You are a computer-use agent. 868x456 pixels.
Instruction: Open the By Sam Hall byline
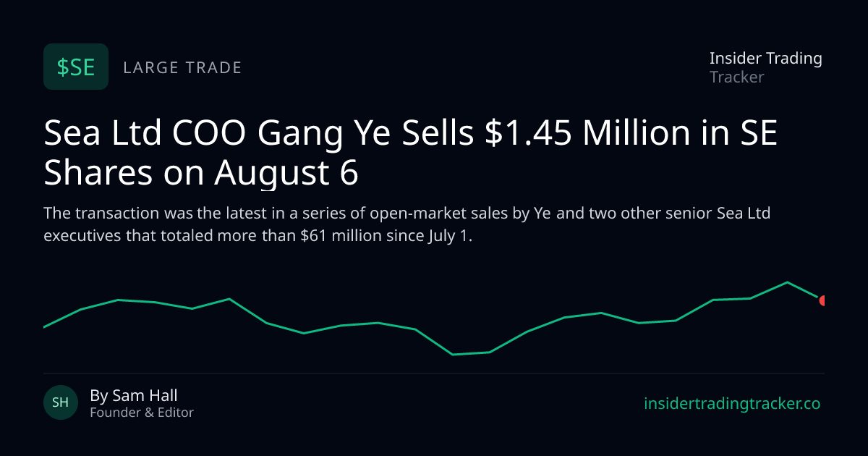click(134, 395)
